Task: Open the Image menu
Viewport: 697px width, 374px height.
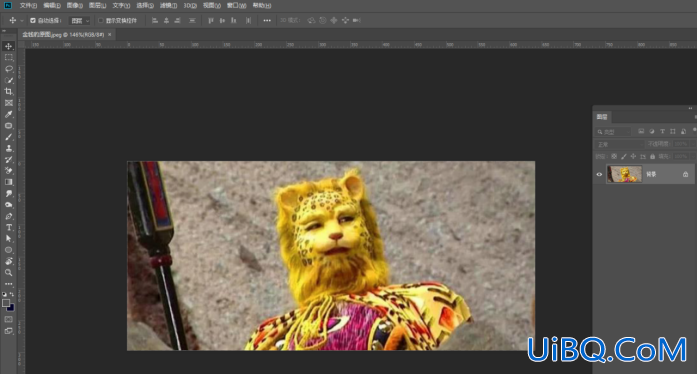Action: tap(75, 5)
